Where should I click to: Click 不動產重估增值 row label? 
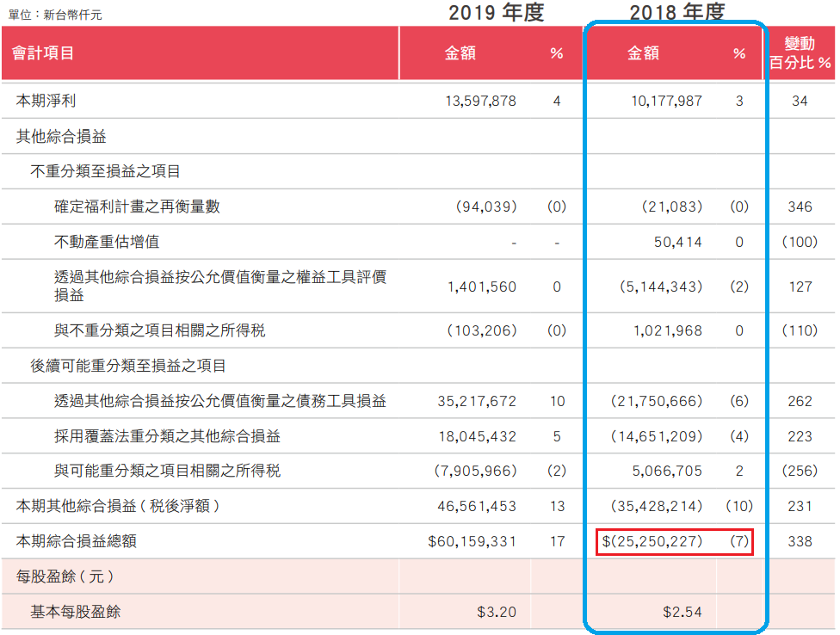pyautogui.click(x=107, y=242)
